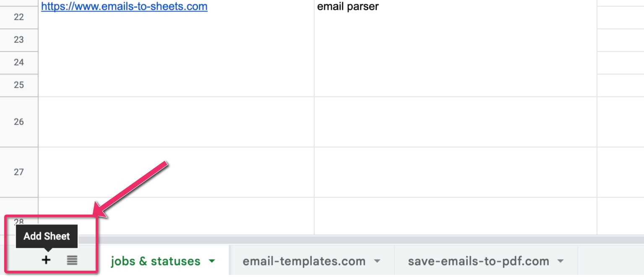Expand the email-templates.com tab dropdown arrow
Image resolution: width=644 pixels, height=277 pixels.
pos(377,261)
